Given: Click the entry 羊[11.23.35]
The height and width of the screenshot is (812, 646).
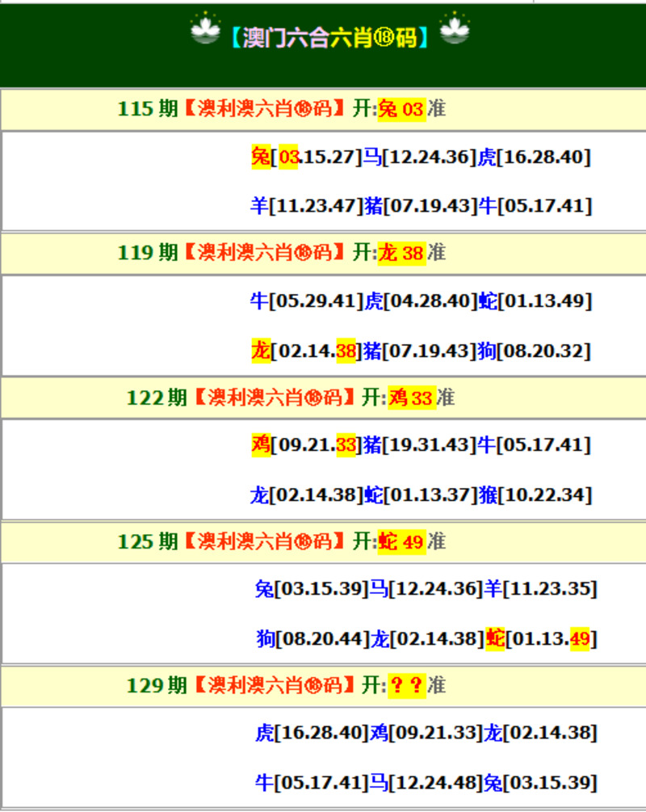Looking at the screenshot, I should (x=540, y=589).
